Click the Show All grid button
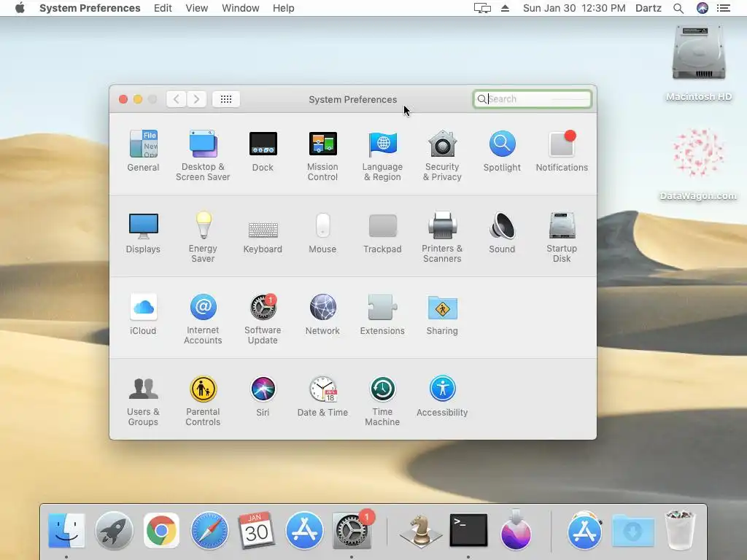747x560 pixels. (x=226, y=99)
